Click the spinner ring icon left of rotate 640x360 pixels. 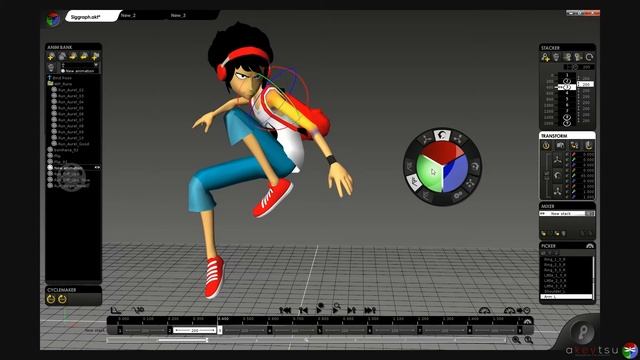point(426,139)
